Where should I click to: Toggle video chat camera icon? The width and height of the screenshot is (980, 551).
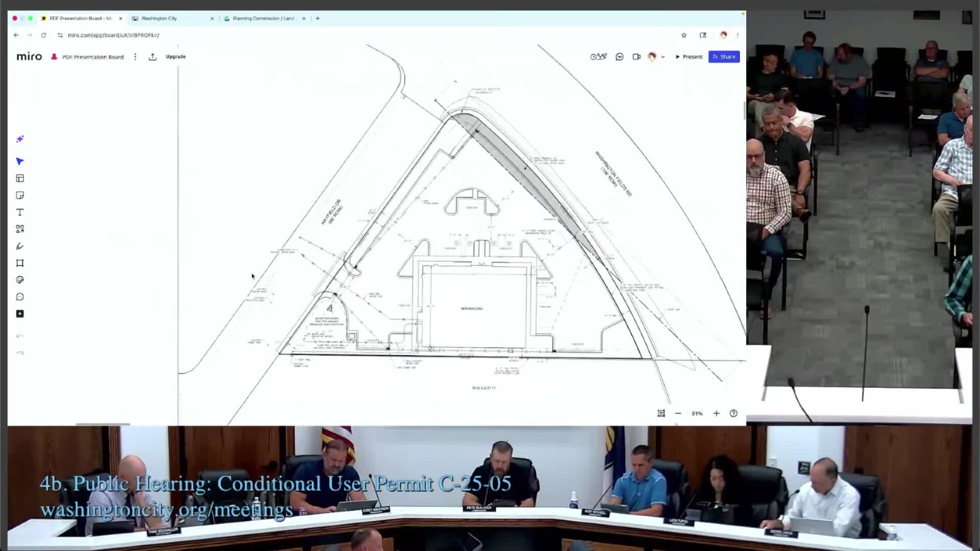tap(636, 57)
